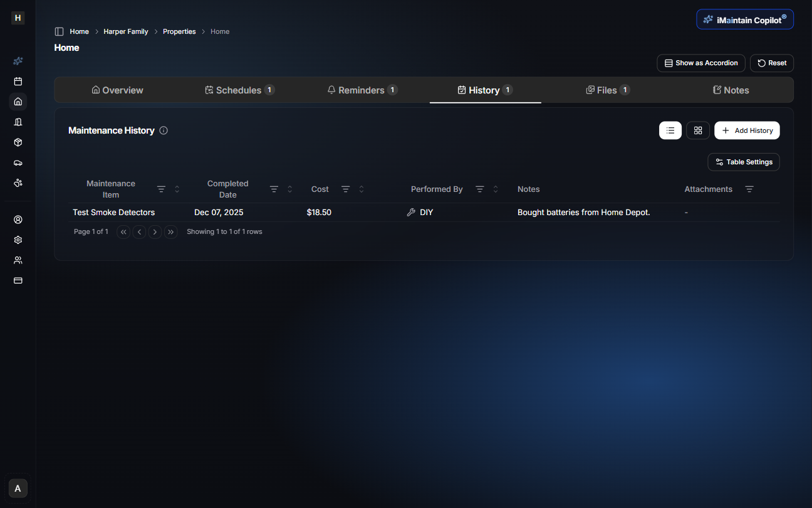The image size is (812, 508).
Task: Switch history view to grid layout
Action: click(698, 130)
